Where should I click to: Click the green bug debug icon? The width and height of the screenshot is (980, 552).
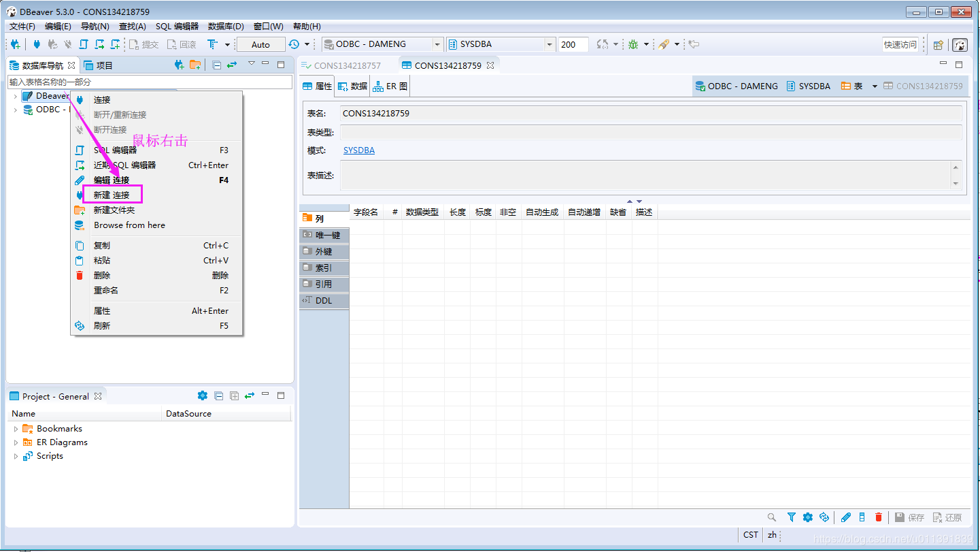point(633,44)
